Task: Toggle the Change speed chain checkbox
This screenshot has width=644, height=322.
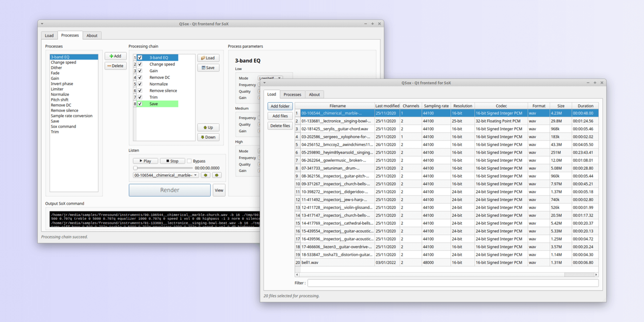Action: [140, 65]
